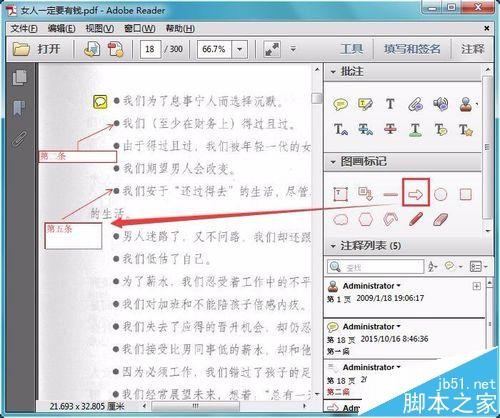Image resolution: width=500 pixels, height=418 pixels.
Task: Switch to the 填写和签名 pane
Action: click(x=412, y=49)
